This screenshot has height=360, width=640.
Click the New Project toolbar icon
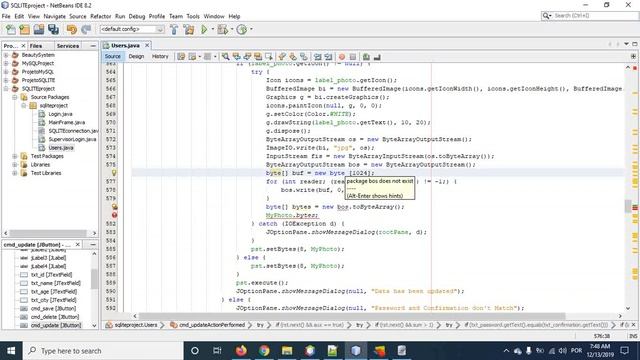pos(24,29)
